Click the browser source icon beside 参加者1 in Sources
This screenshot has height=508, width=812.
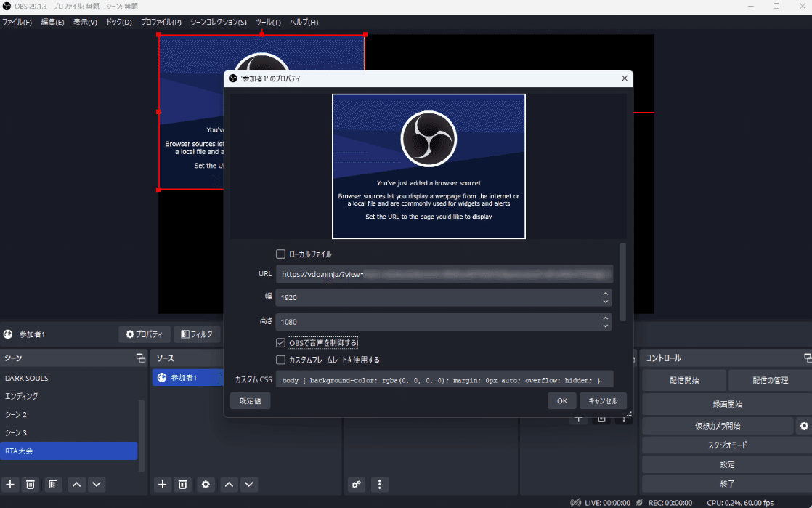tap(162, 377)
